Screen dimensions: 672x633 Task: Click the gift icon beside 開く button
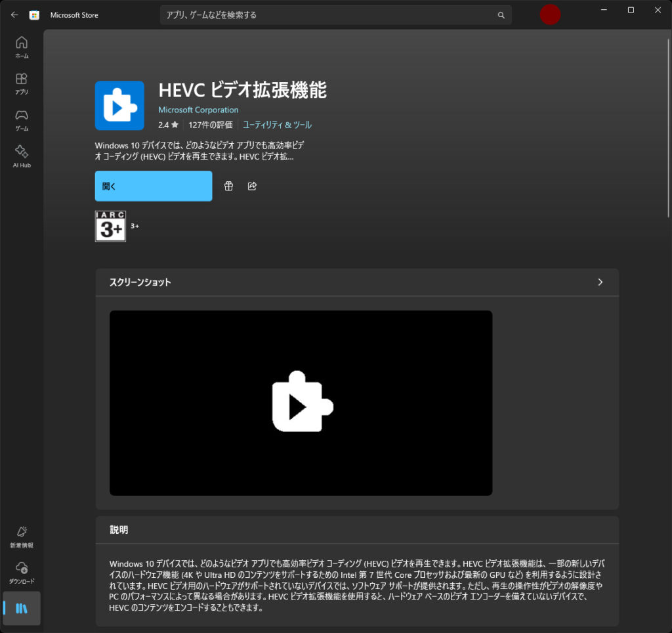[x=228, y=186]
